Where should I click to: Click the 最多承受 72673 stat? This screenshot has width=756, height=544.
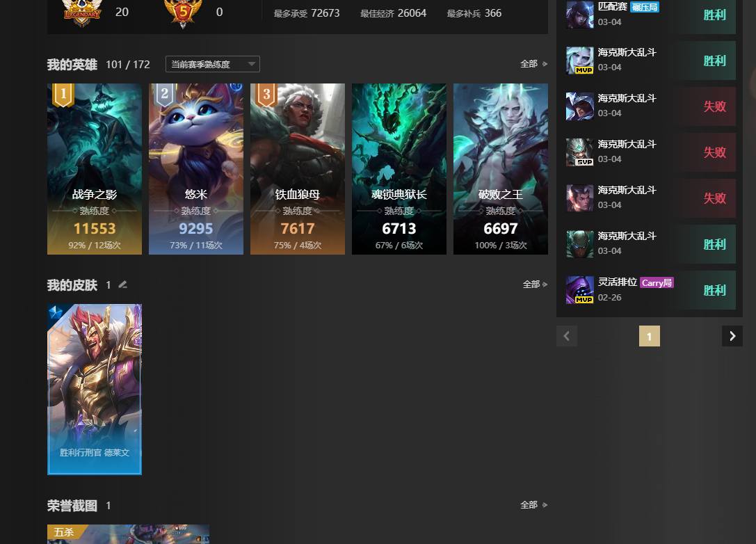(307, 13)
